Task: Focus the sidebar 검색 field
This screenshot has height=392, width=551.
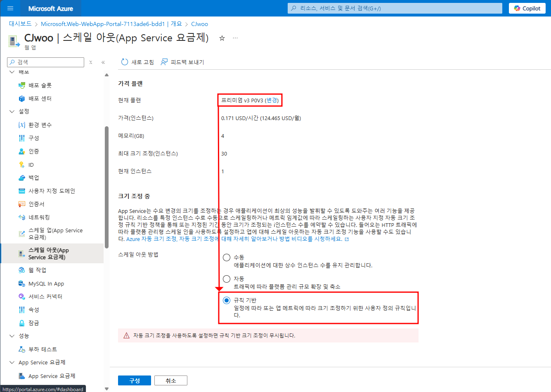Action: pos(46,62)
